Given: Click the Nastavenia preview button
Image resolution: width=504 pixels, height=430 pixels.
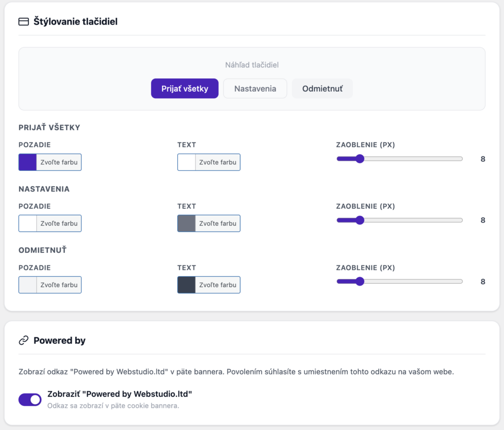Looking at the screenshot, I should [x=255, y=88].
